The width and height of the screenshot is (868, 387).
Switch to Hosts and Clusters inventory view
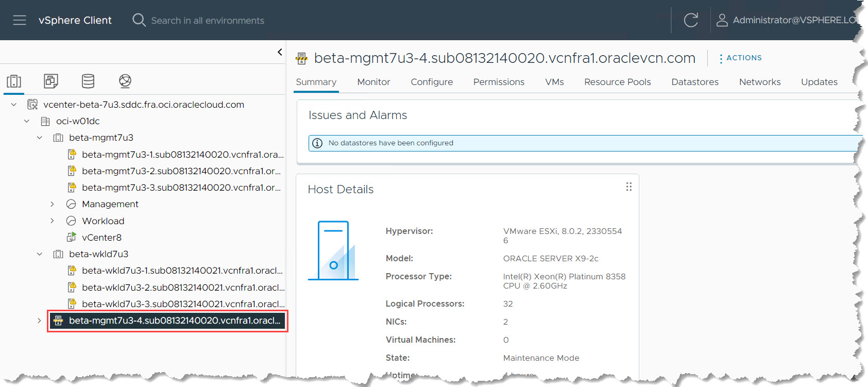[14, 81]
